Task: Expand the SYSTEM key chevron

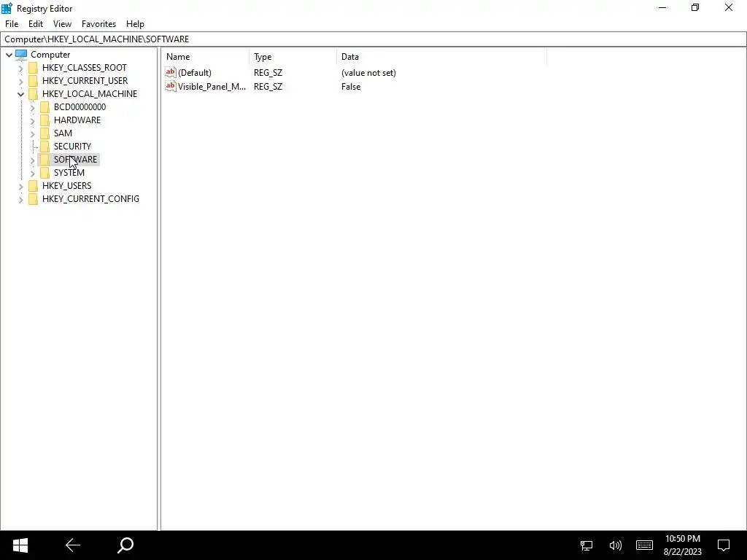Action: pos(32,174)
